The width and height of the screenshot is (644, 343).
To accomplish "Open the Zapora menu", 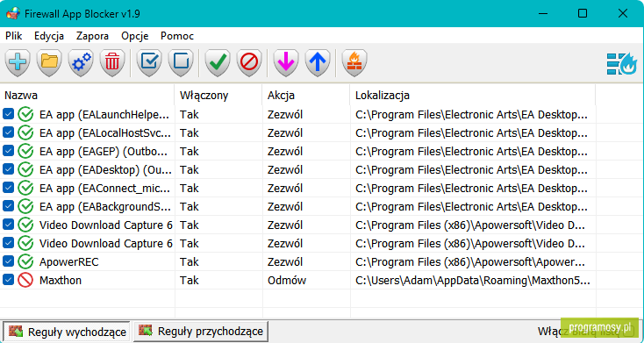I will (x=92, y=36).
